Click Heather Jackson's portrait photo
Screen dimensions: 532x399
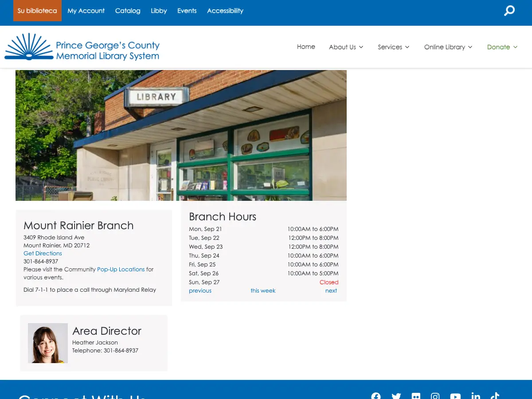click(x=48, y=343)
